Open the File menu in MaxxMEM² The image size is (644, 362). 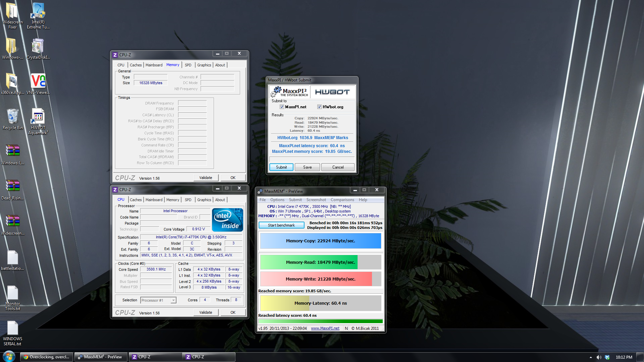pyautogui.click(x=263, y=200)
